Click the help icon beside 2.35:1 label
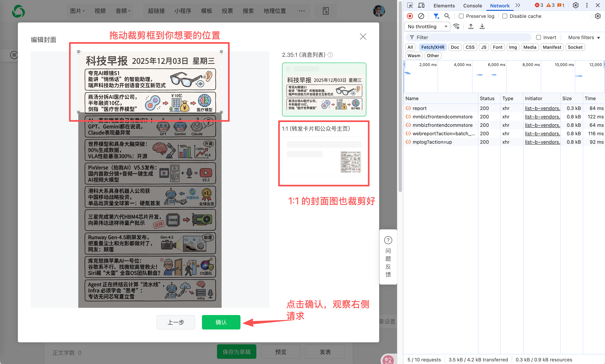This screenshot has height=364, width=605. [330, 55]
